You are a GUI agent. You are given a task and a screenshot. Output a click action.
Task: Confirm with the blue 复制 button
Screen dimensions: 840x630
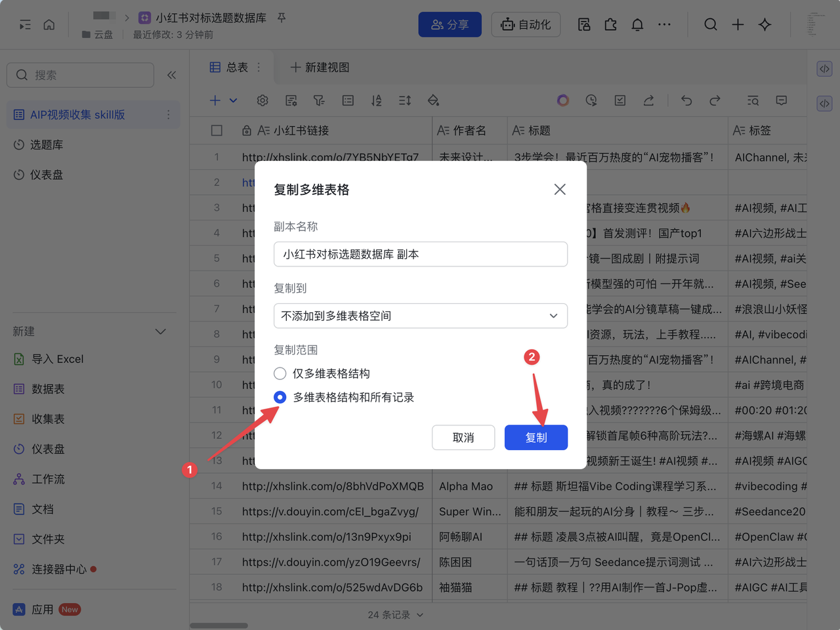coord(536,438)
